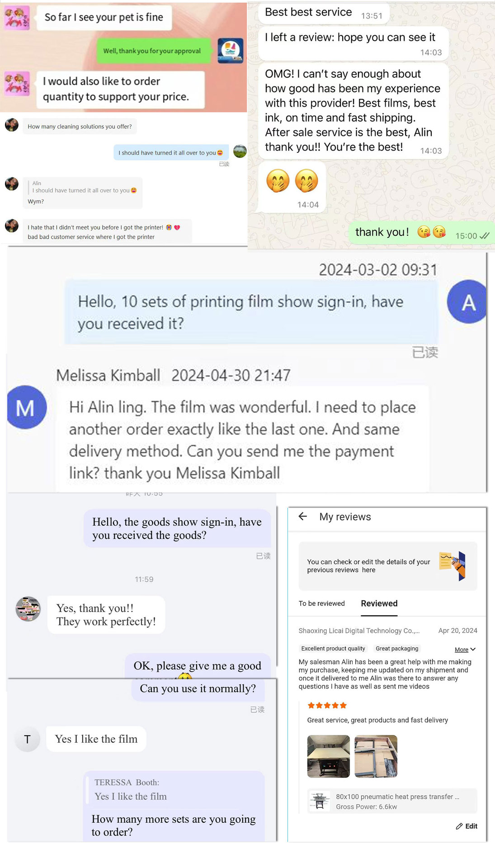Click the read-receipt checkmarks on thank you message
This screenshot has width=495, height=868.
tap(484, 236)
